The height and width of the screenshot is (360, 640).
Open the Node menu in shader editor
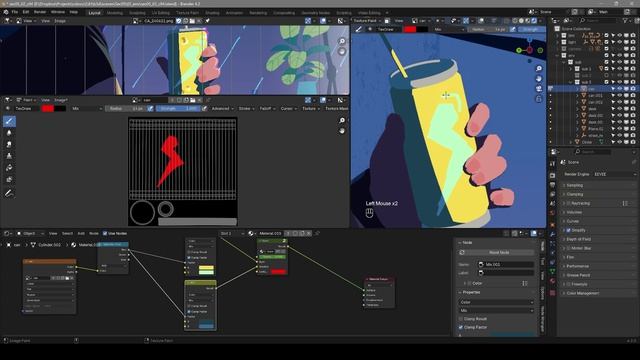tap(94, 233)
